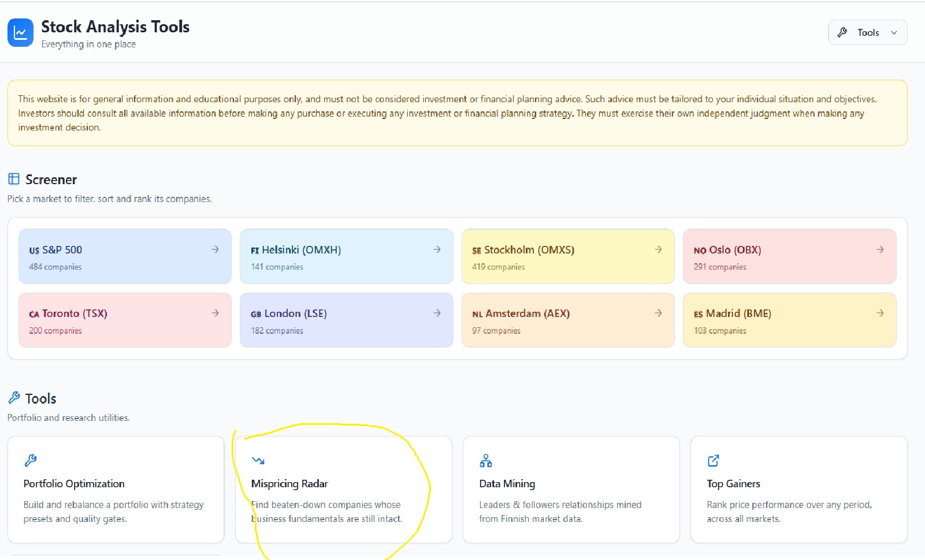Open the Portfolio Optimization tool card

(116, 490)
